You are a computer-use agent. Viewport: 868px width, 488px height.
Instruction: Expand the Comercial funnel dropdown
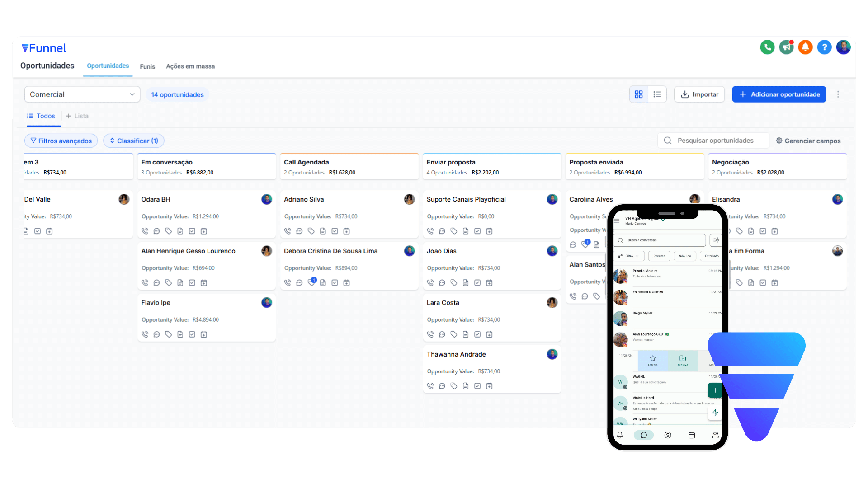point(82,94)
